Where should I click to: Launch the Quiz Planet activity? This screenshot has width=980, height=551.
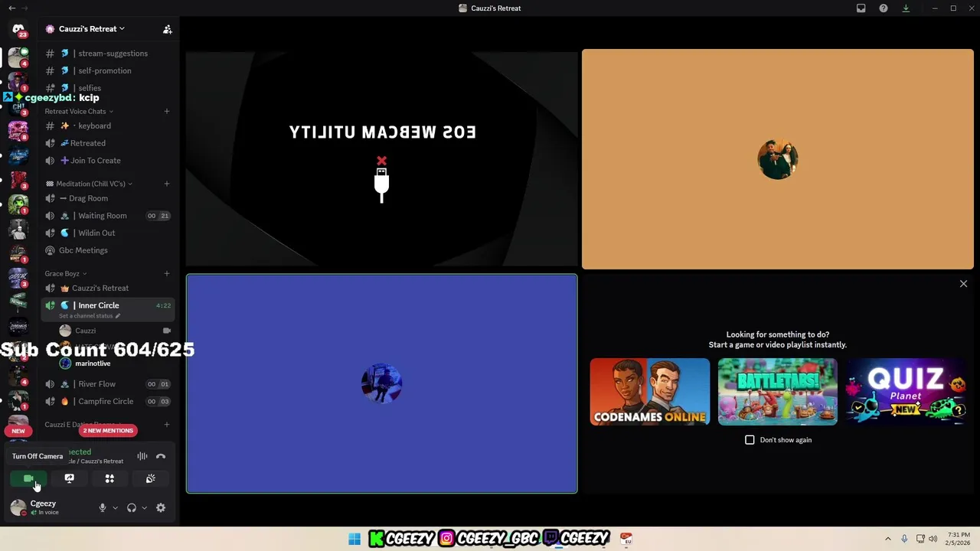coord(906,392)
